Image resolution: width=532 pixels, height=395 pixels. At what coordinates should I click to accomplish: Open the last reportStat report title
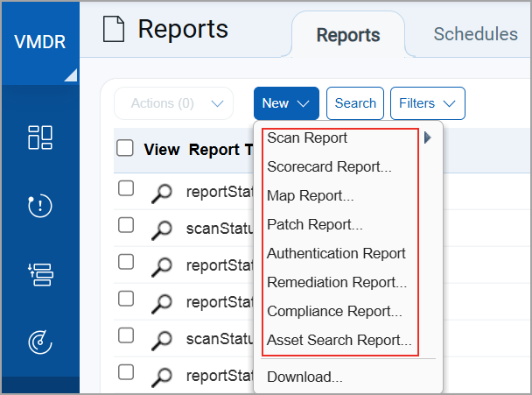point(220,376)
